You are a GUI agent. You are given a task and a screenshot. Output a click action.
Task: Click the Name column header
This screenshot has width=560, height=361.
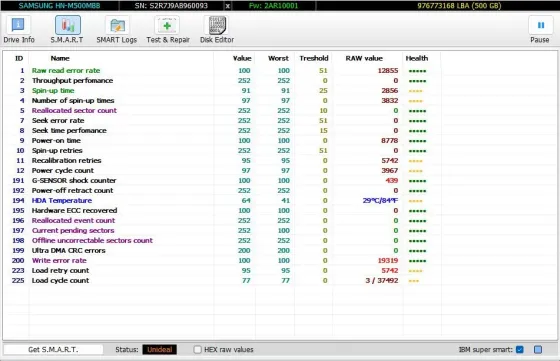60,58
